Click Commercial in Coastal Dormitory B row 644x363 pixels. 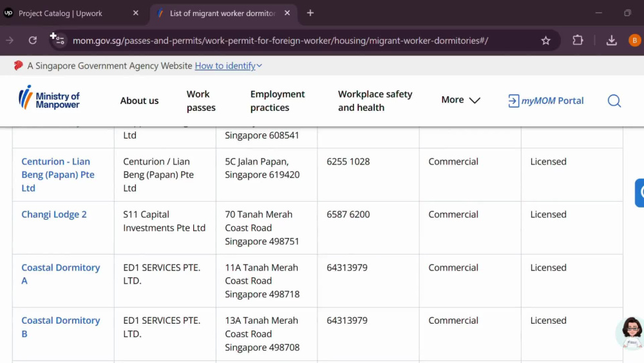click(453, 320)
